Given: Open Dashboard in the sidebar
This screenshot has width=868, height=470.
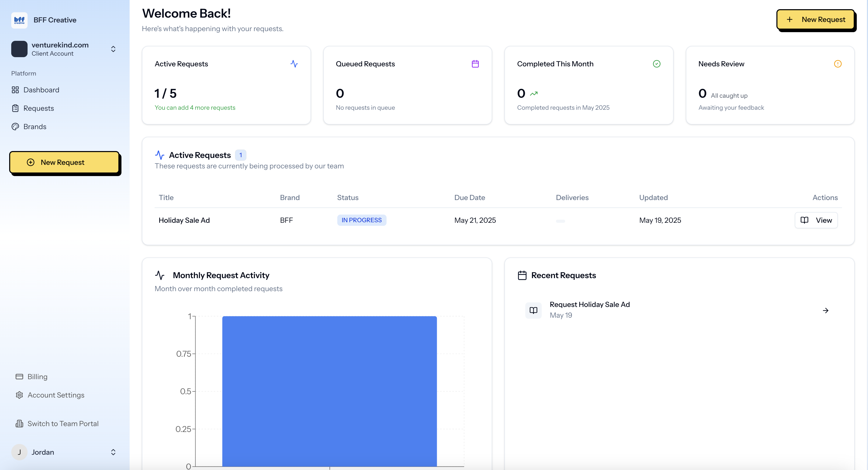Looking at the screenshot, I should coord(41,90).
